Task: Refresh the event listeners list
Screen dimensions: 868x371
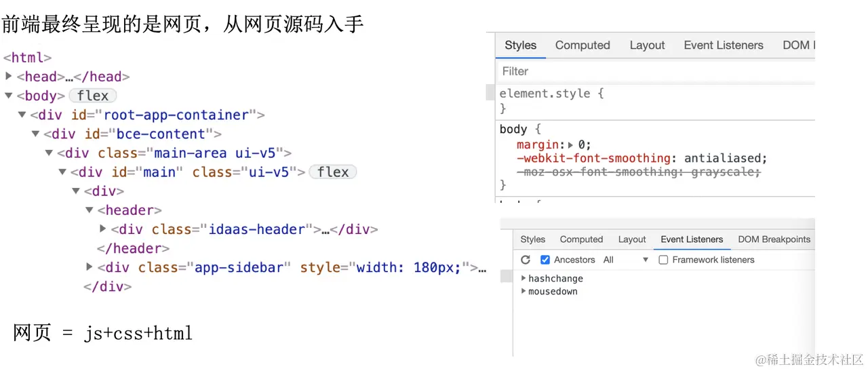Action: coord(526,260)
